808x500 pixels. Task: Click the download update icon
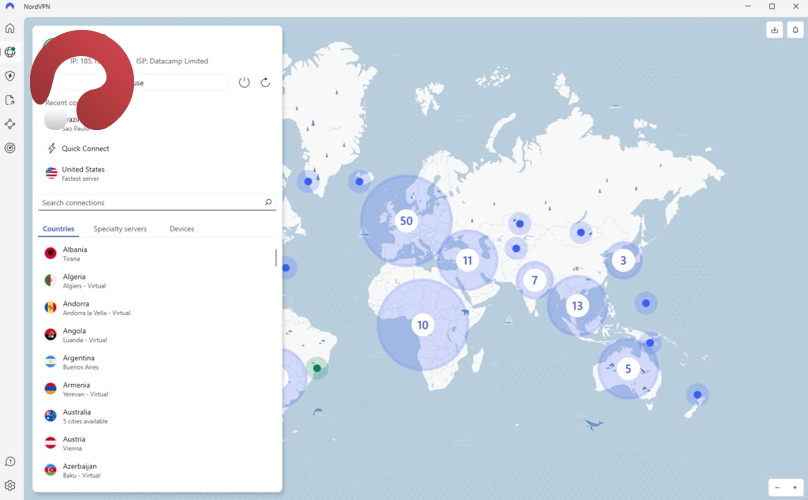(774, 30)
